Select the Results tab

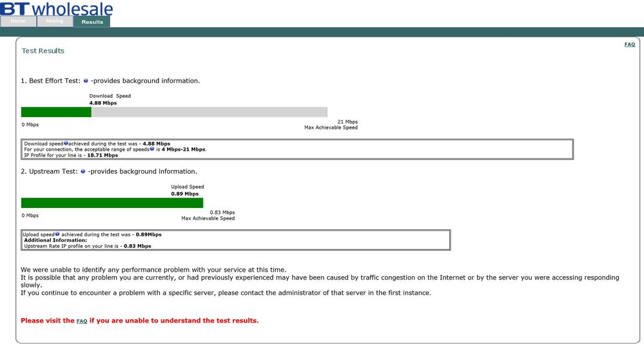pyautogui.click(x=92, y=22)
